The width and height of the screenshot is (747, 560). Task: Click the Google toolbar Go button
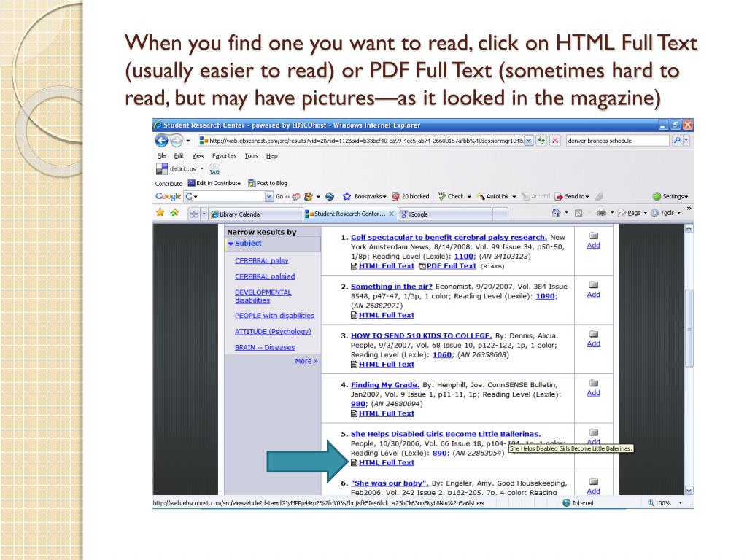279,196
